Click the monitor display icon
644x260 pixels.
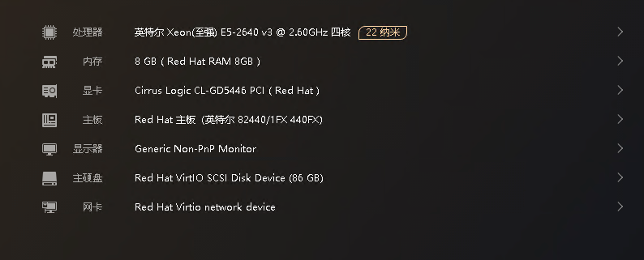pos(49,149)
